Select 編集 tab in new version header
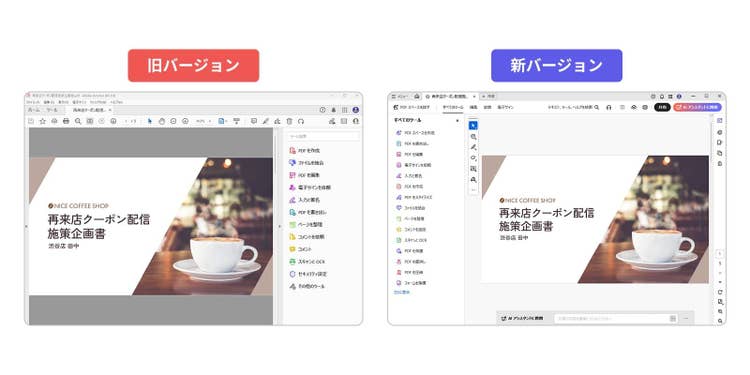Image resolution: width=750 pixels, height=375 pixels. coord(474,108)
